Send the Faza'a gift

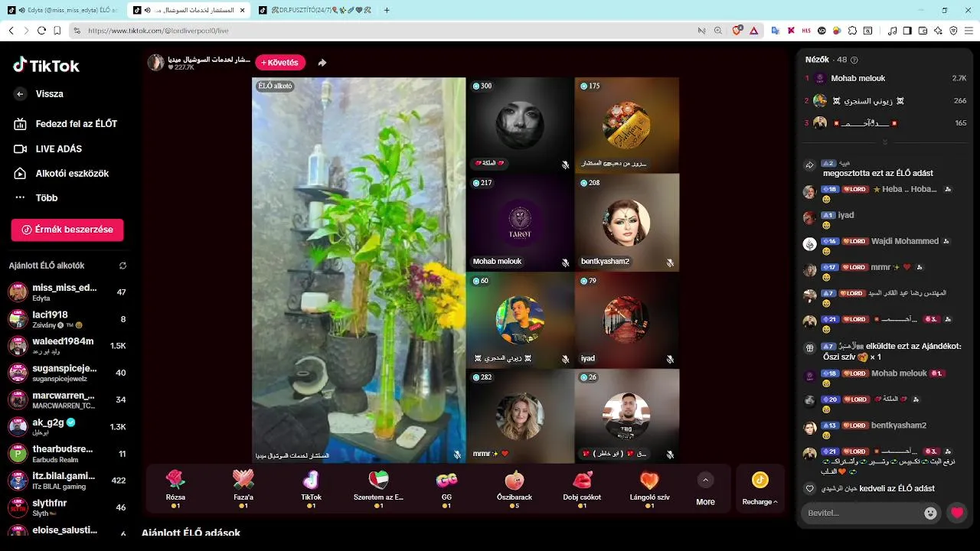tap(243, 489)
